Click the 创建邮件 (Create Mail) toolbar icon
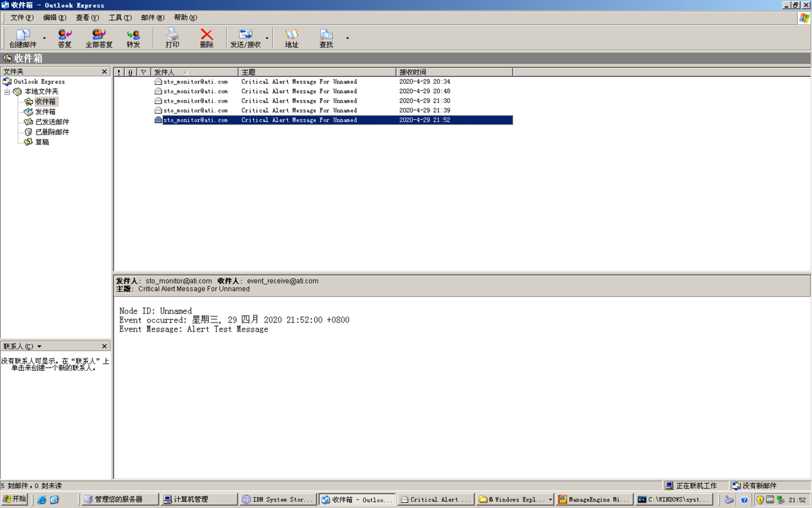The width and height of the screenshot is (812, 508). [23, 38]
